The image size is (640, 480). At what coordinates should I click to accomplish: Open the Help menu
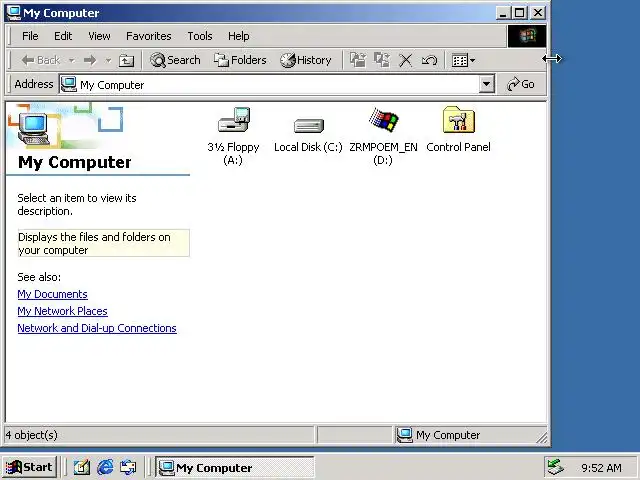pyautogui.click(x=238, y=36)
